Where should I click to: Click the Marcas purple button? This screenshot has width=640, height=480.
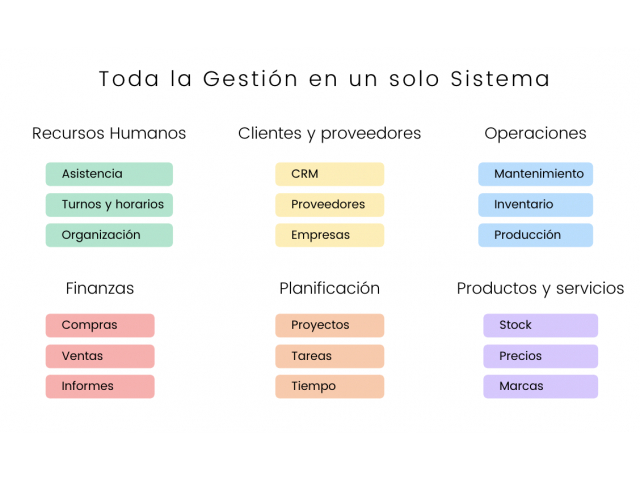tap(540, 386)
